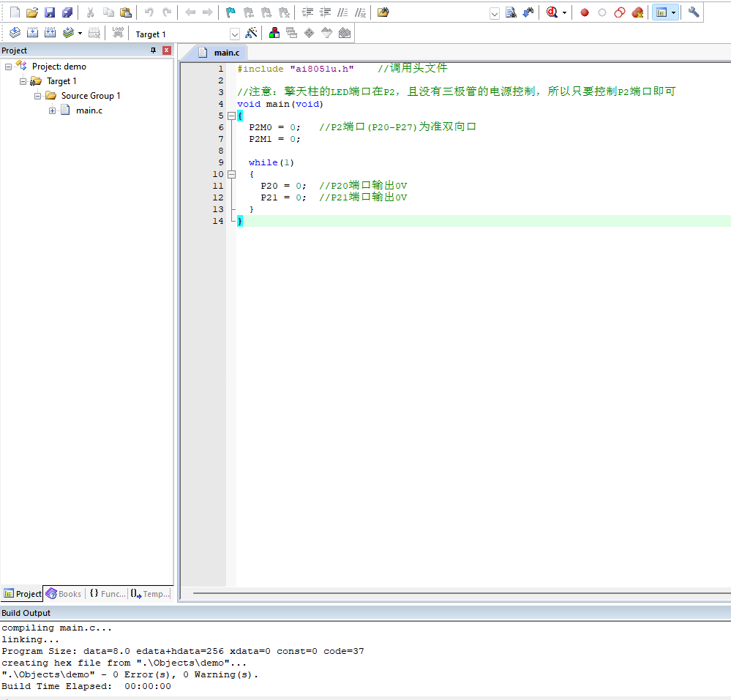Clear all bookmarks
Image resolution: width=731 pixels, height=700 pixels.
coord(284,12)
